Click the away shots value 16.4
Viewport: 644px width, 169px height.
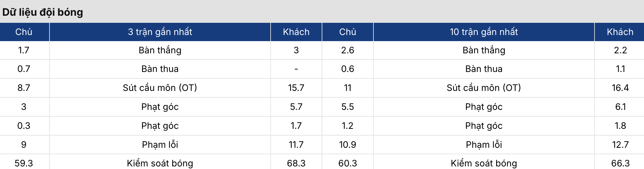click(x=620, y=88)
